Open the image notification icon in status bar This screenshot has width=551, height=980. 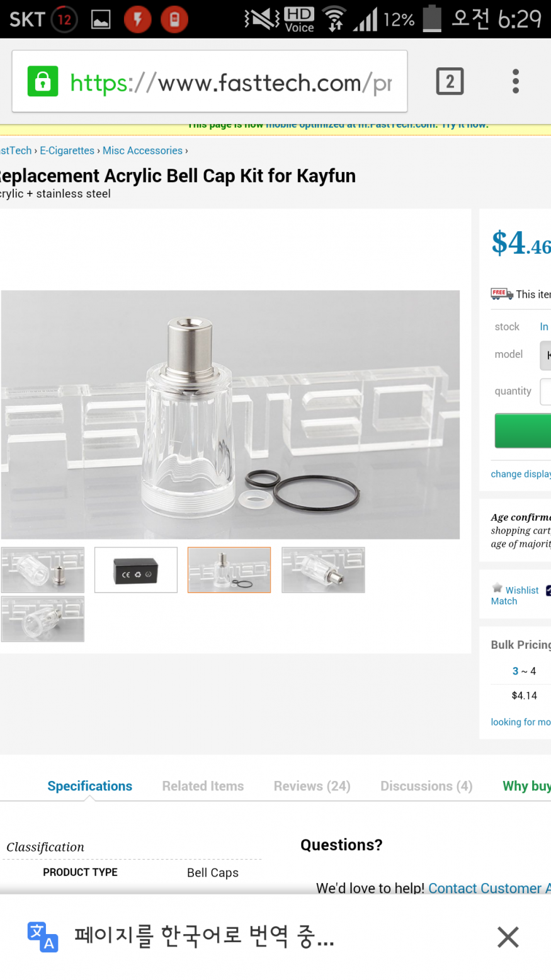coord(101,20)
